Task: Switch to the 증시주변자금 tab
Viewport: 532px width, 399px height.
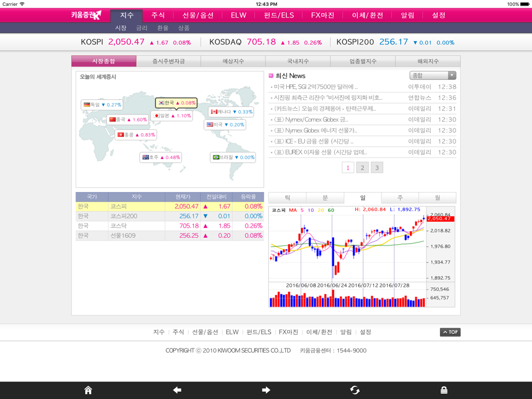Action: coord(169,61)
